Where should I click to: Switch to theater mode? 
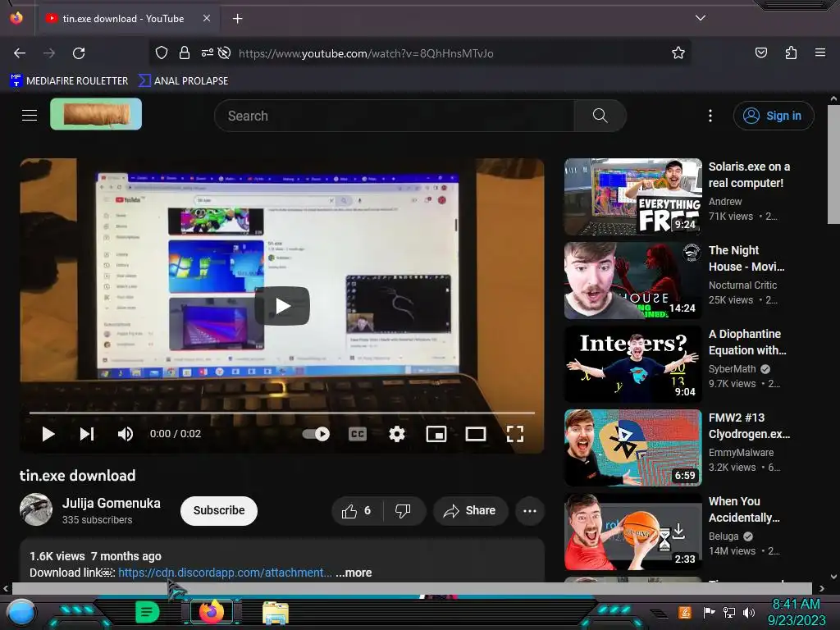click(476, 434)
